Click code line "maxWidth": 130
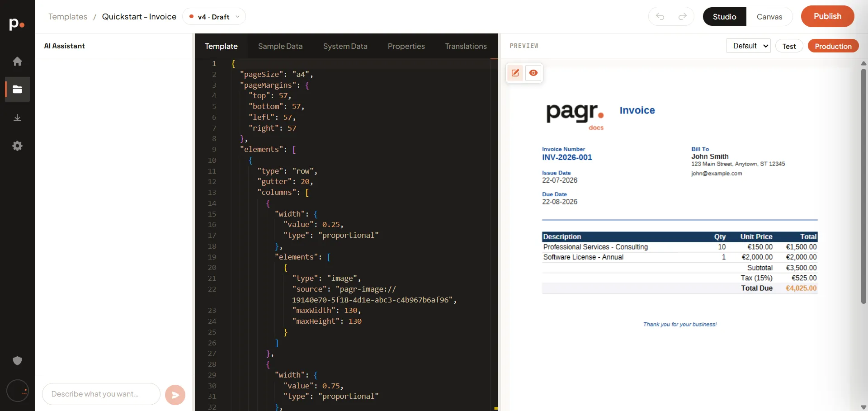Screen dimensions: 868x411 [x=326, y=310]
